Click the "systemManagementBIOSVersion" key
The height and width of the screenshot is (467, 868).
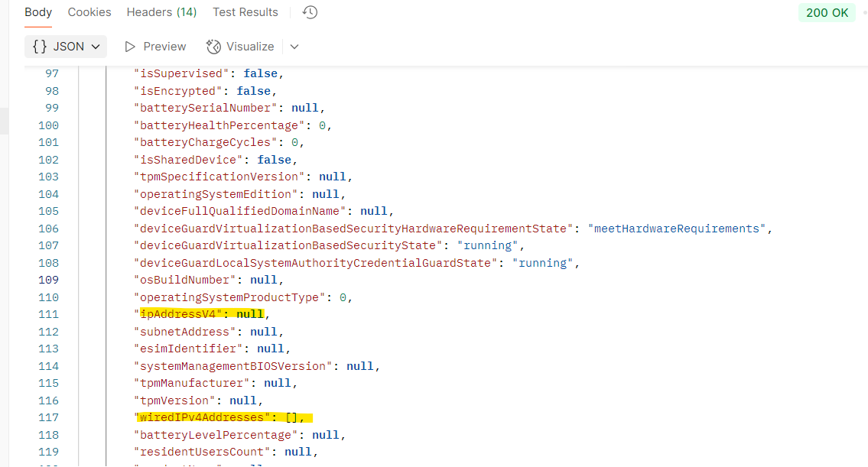coord(233,366)
